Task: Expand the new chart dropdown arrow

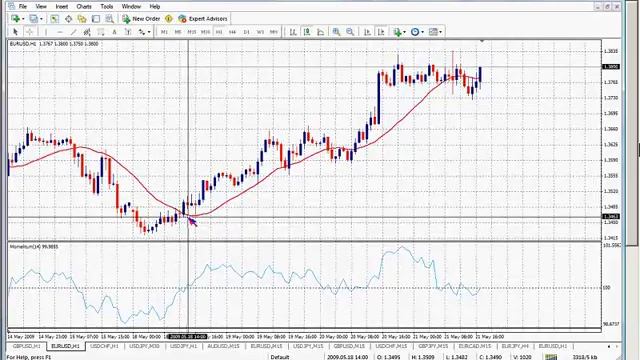Action: tap(23, 19)
